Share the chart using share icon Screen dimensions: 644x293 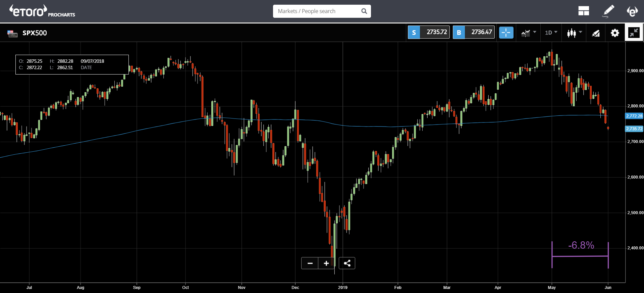(x=347, y=263)
